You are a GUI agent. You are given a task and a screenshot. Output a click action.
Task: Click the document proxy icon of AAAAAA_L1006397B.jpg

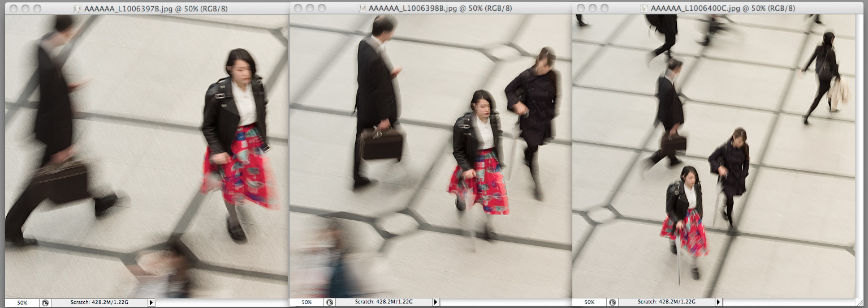[x=78, y=8]
